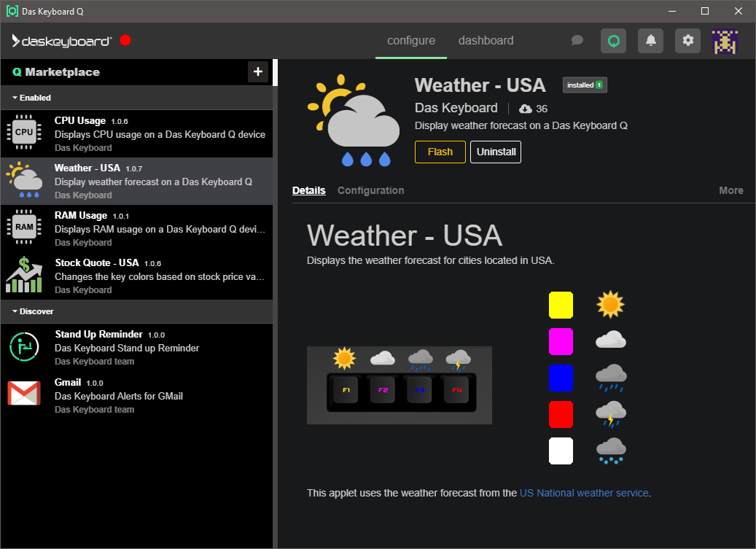Open the green Q signal center icon

(613, 41)
